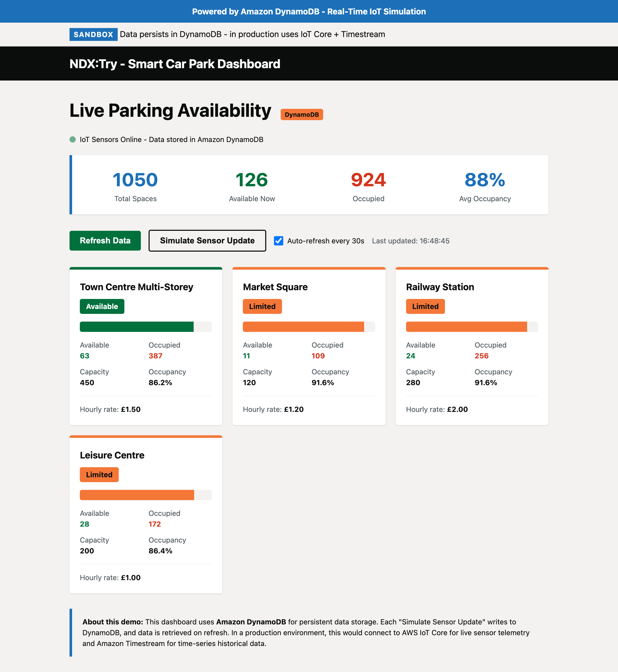This screenshot has width=618, height=672.
Task: Enable the 30-second auto-refresh option
Action: tap(279, 241)
